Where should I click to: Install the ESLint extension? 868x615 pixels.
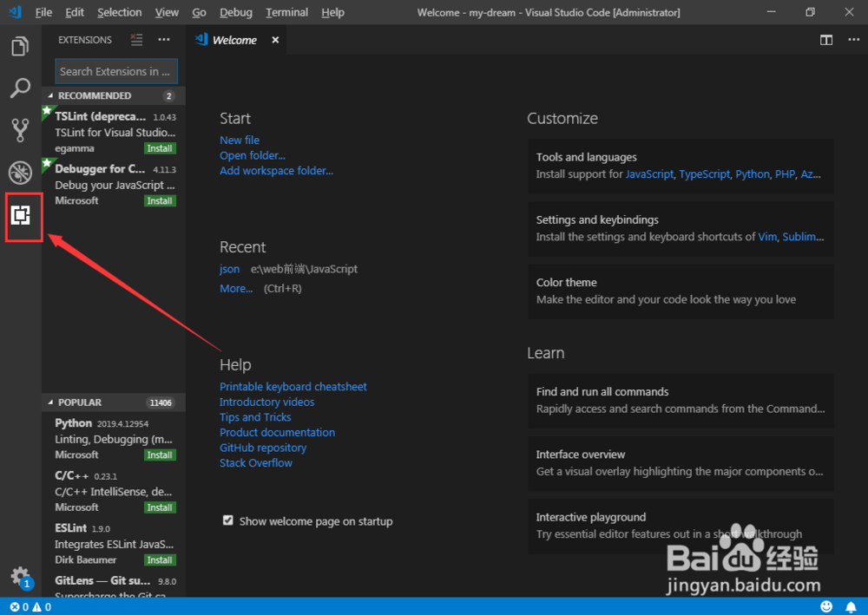point(160,559)
